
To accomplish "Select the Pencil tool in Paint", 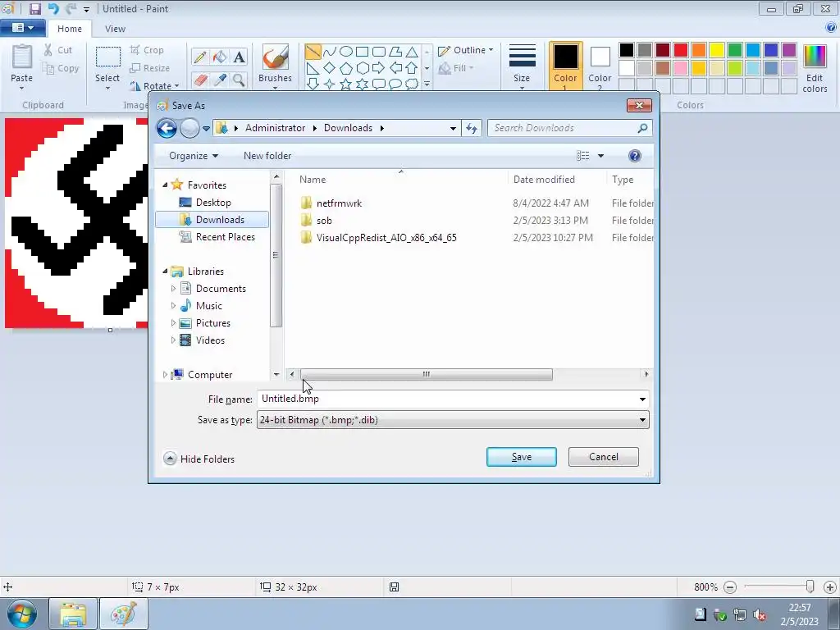I will [x=200, y=57].
